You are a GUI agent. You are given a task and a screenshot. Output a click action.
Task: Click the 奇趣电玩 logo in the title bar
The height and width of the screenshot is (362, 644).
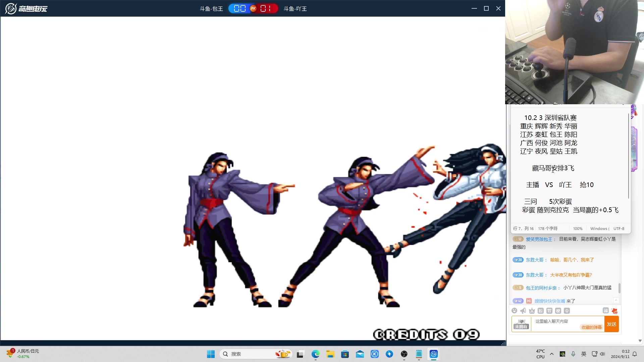coord(26,8)
